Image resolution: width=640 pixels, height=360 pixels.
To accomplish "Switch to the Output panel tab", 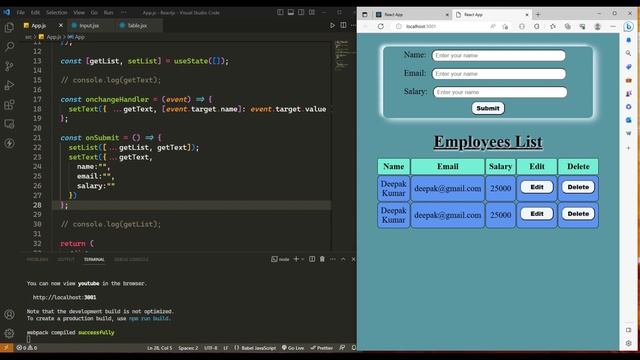I will click(x=66, y=260).
